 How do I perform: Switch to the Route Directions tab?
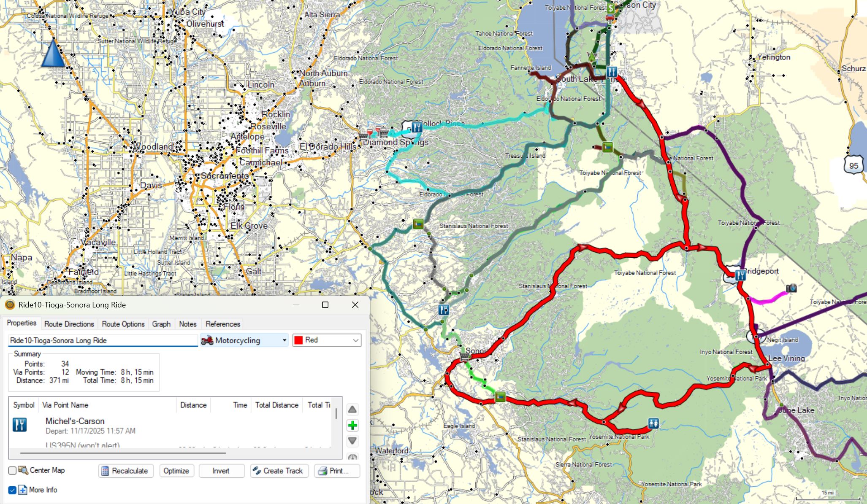(x=69, y=324)
